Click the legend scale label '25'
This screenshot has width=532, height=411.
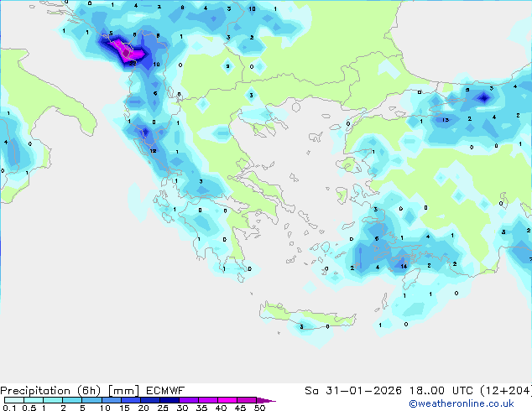[x=163, y=408]
